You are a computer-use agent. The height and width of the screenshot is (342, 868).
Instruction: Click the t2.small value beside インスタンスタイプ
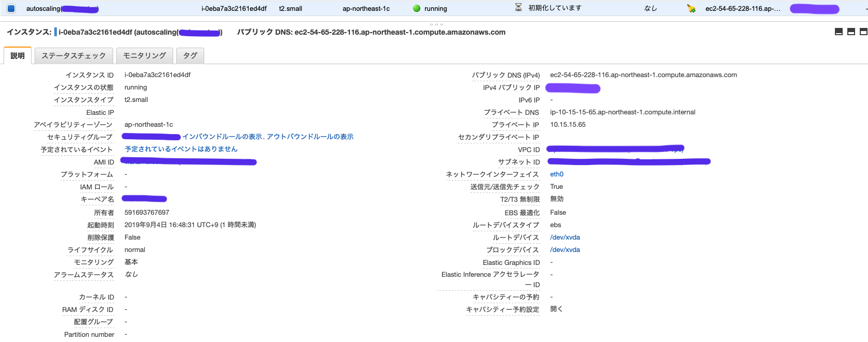(x=136, y=100)
